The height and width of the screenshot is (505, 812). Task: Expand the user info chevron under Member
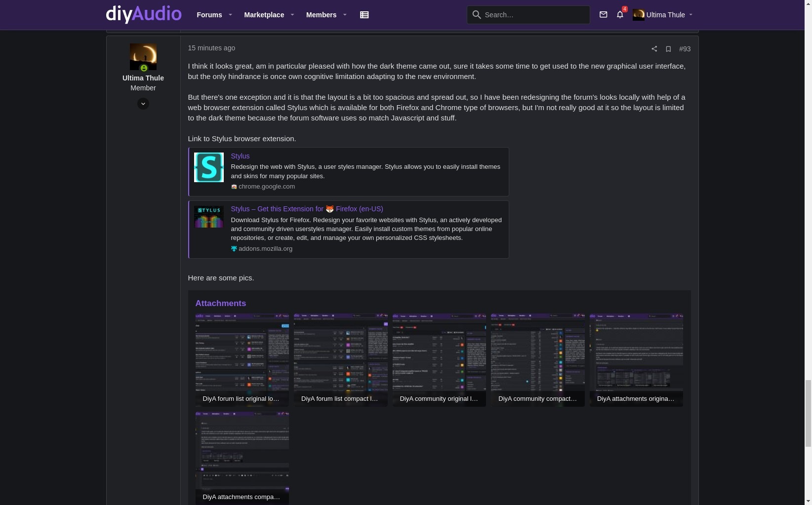click(x=143, y=104)
